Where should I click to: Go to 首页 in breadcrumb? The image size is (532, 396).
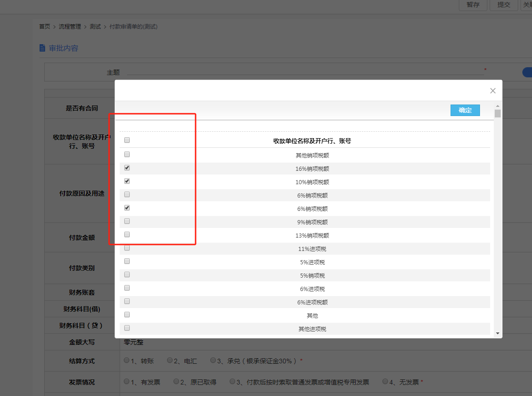pos(45,26)
